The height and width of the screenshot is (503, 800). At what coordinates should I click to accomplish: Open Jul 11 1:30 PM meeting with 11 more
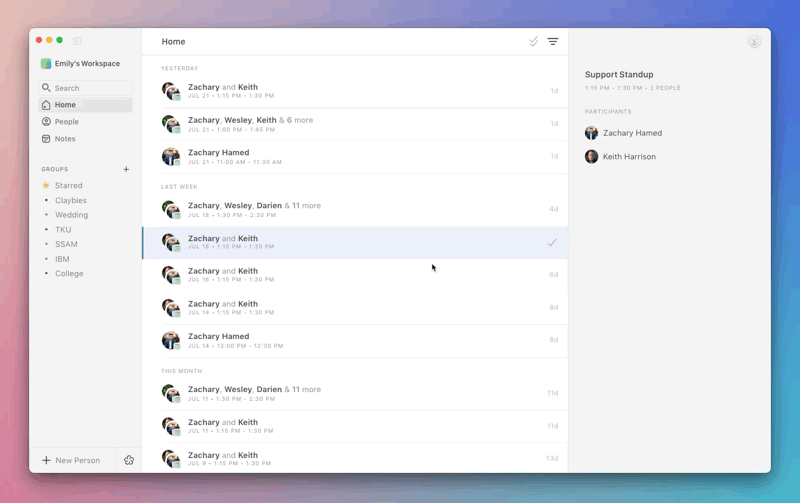(355, 393)
